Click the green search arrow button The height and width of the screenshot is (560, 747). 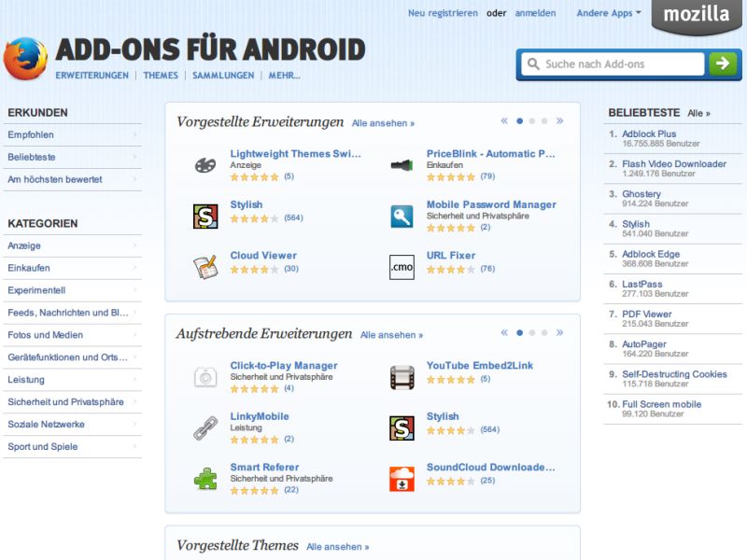tap(723, 63)
